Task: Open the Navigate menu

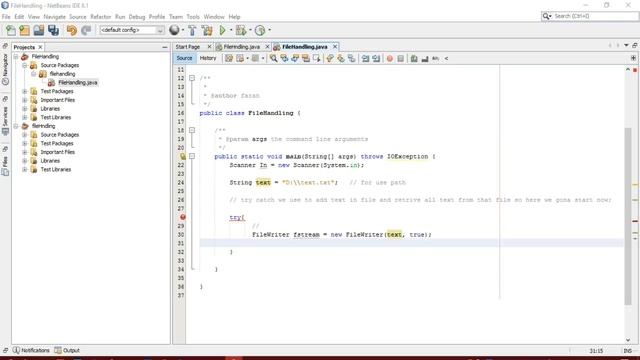Action: pos(54,17)
